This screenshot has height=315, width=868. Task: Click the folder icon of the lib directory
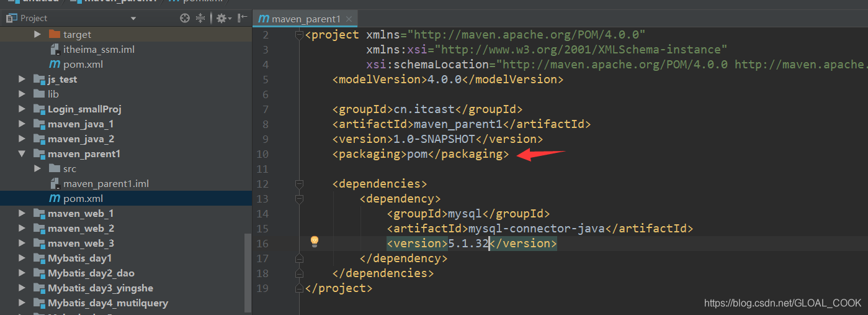coord(40,94)
